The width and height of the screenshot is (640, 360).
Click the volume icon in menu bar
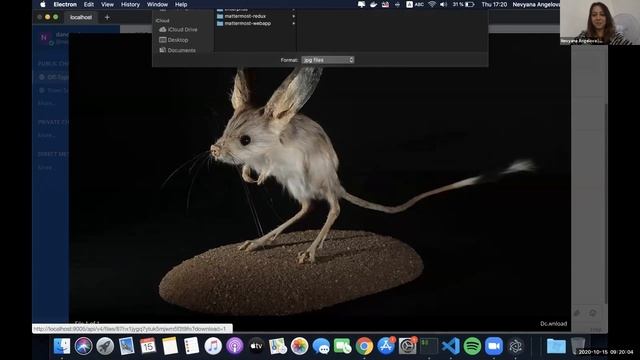tap(444, 4)
